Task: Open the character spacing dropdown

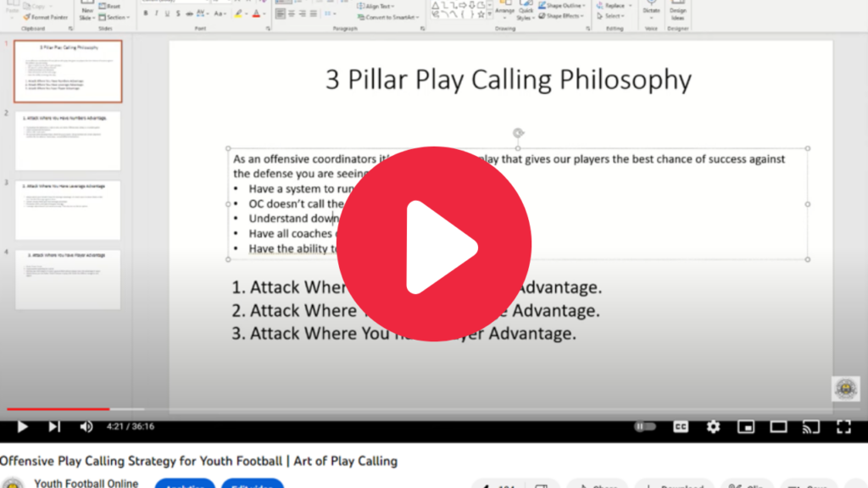Action: point(202,14)
